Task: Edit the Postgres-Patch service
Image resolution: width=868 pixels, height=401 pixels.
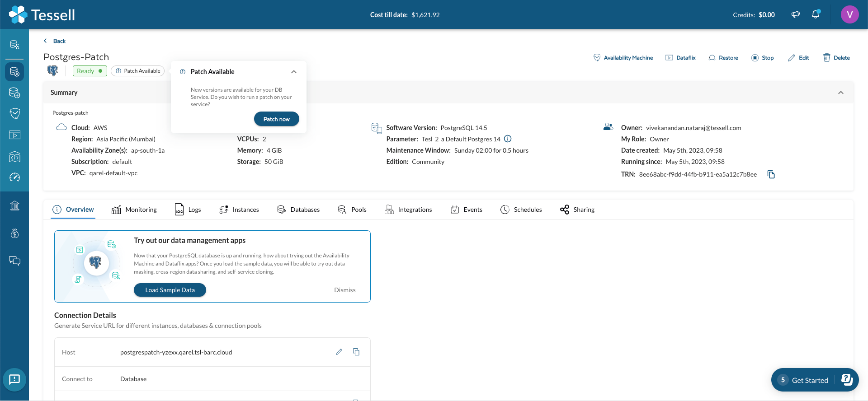Action: pos(798,58)
